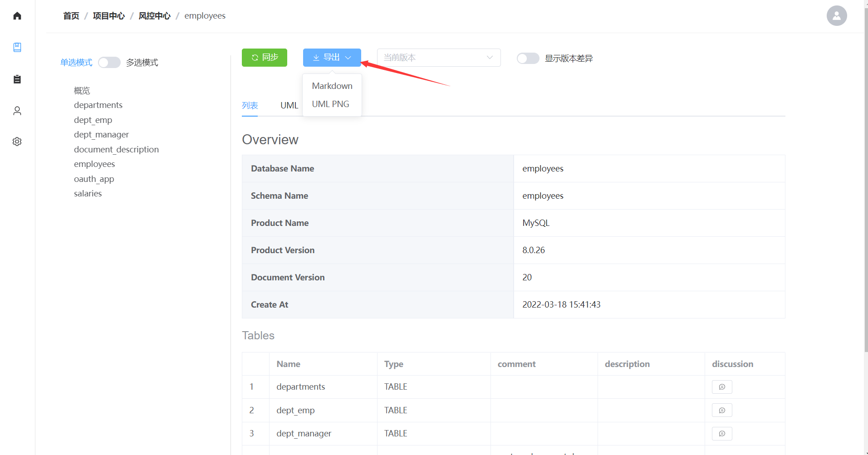Click the user avatar at top right
Viewport: 868px width, 455px height.
836,16
